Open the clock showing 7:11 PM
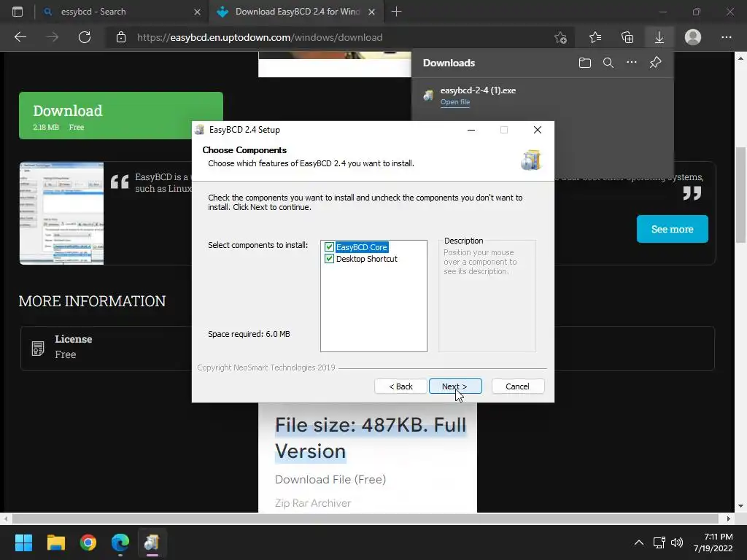The image size is (747, 560). [x=713, y=542]
